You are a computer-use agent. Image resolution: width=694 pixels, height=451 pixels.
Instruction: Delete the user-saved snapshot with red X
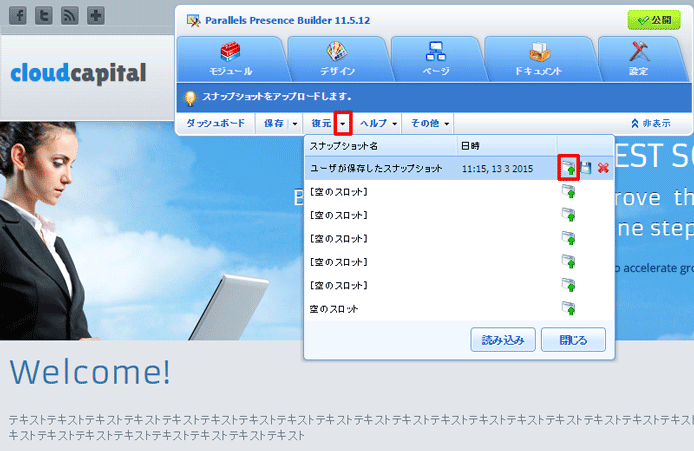click(x=603, y=169)
